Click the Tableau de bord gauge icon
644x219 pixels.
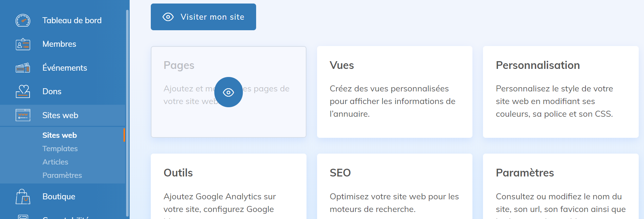point(23,20)
